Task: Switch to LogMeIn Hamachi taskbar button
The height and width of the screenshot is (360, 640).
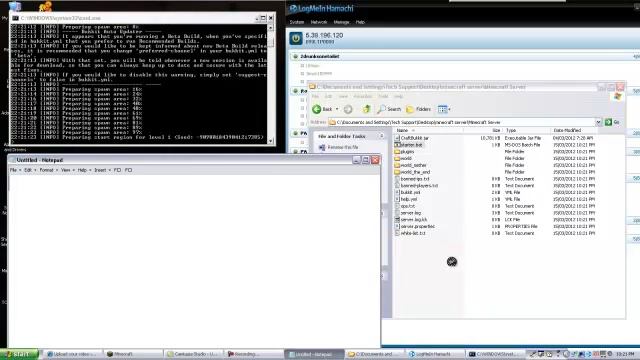Action: pos(434,354)
